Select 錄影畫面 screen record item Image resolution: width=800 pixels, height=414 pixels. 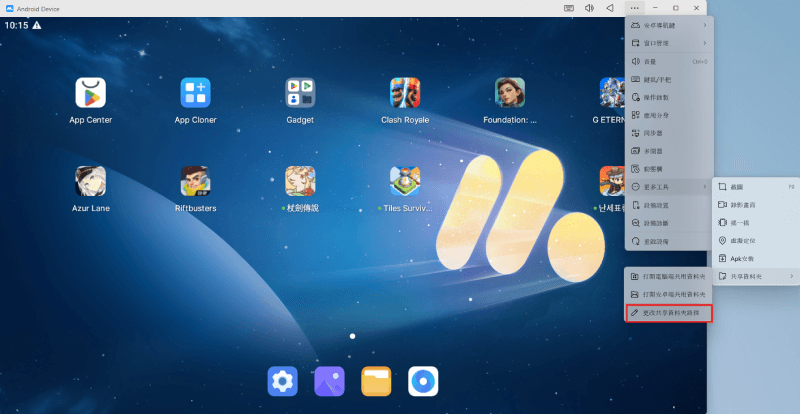(x=756, y=205)
